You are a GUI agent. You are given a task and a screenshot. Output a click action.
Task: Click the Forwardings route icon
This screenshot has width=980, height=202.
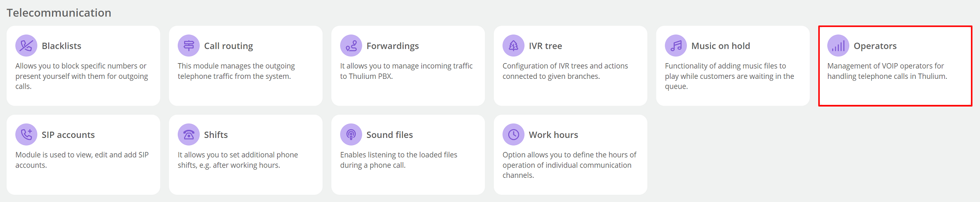click(351, 46)
